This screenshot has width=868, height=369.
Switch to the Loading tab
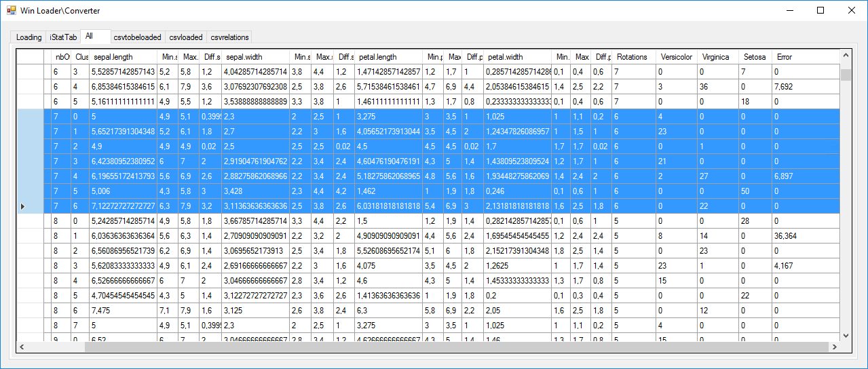pos(29,37)
